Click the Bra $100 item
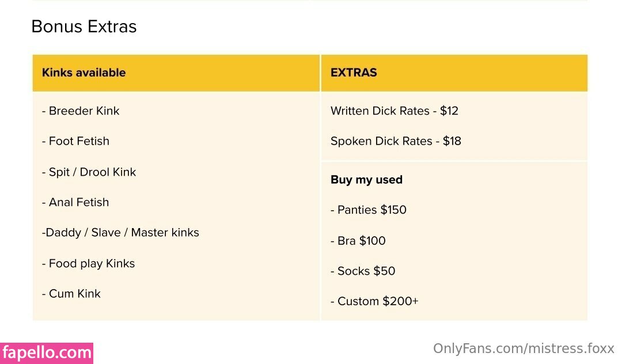 [358, 241]
